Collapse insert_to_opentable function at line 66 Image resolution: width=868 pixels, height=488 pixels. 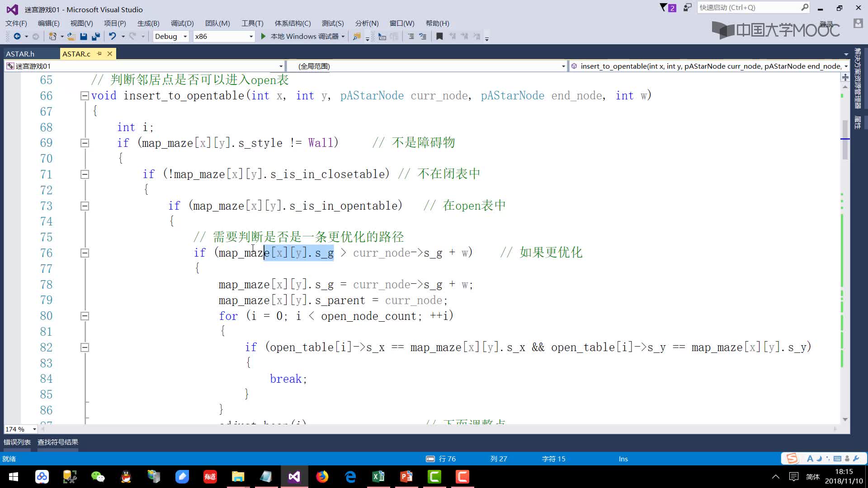[x=85, y=96]
